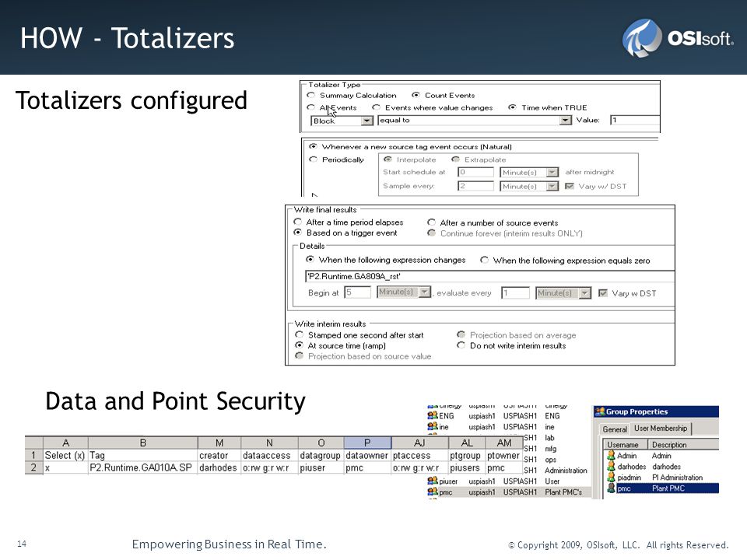
Task: Choose the All Events option
Action: point(311,107)
